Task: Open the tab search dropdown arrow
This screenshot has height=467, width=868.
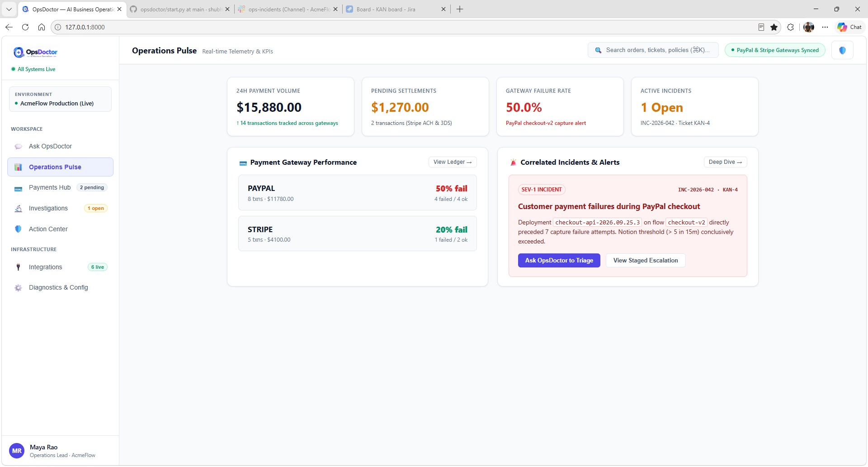Action: [9, 9]
